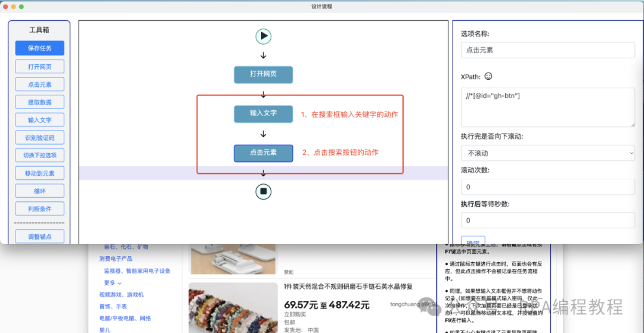Click 监视器、智能家用电子设备 link in browser
Viewport: 644px width, 333px height.
pyautogui.click(x=137, y=270)
